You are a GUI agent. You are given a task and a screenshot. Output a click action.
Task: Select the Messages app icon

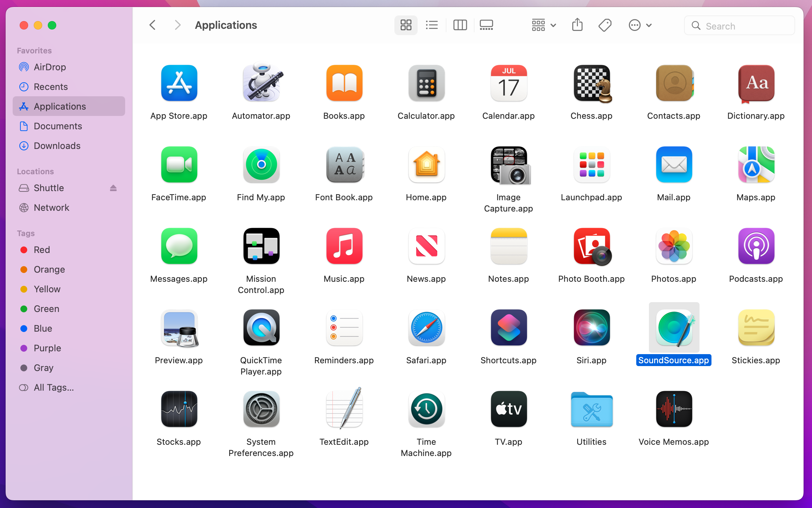click(x=179, y=246)
